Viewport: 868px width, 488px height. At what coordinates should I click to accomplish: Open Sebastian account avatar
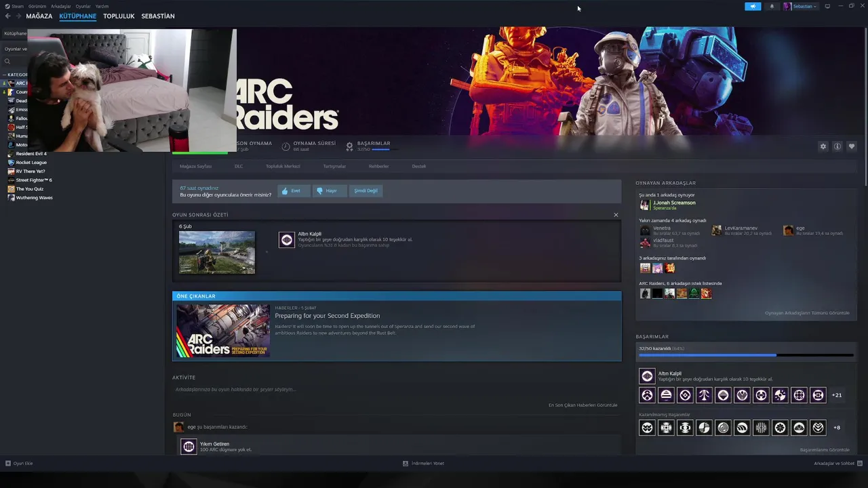pyautogui.click(x=787, y=6)
